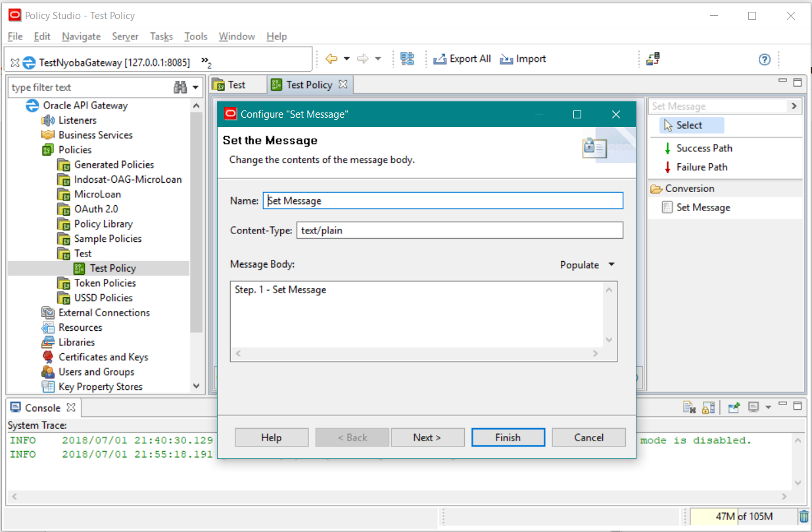Click the forward navigation arrow in the toolbar
The height and width of the screenshot is (532, 812).
[x=362, y=59]
